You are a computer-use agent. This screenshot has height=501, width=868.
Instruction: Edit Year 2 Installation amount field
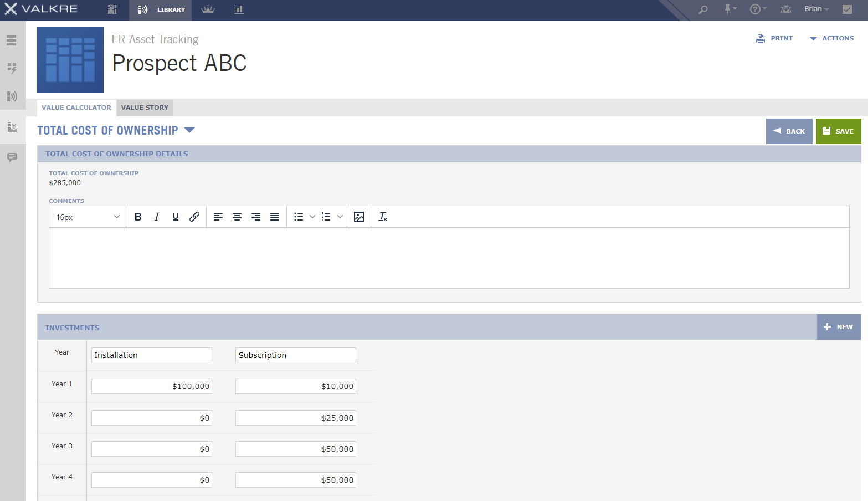(152, 418)
